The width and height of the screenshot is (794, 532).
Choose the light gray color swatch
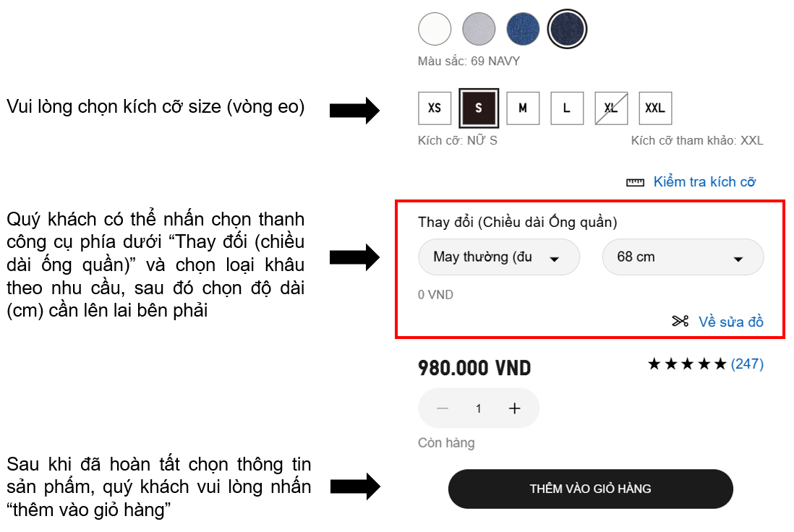point(479,30)
